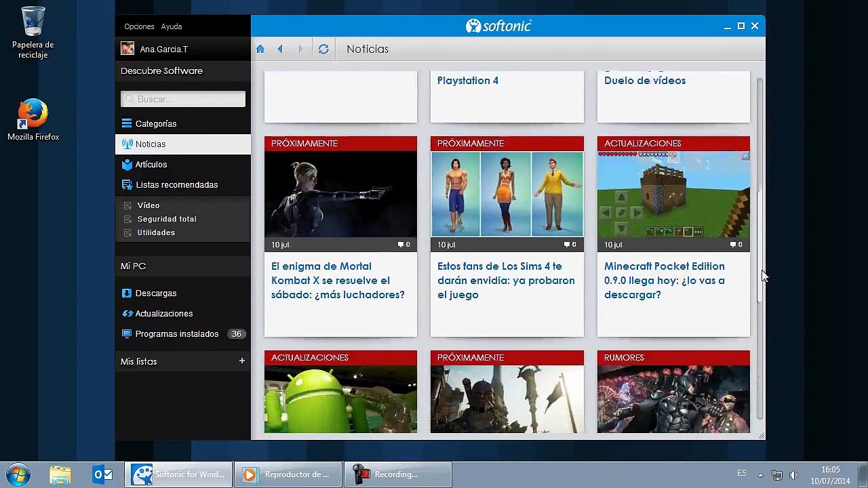The width and height of the screenshot is (868, 488).
Task: Click the 36 installed programs badge
Action: coord(236,333)
